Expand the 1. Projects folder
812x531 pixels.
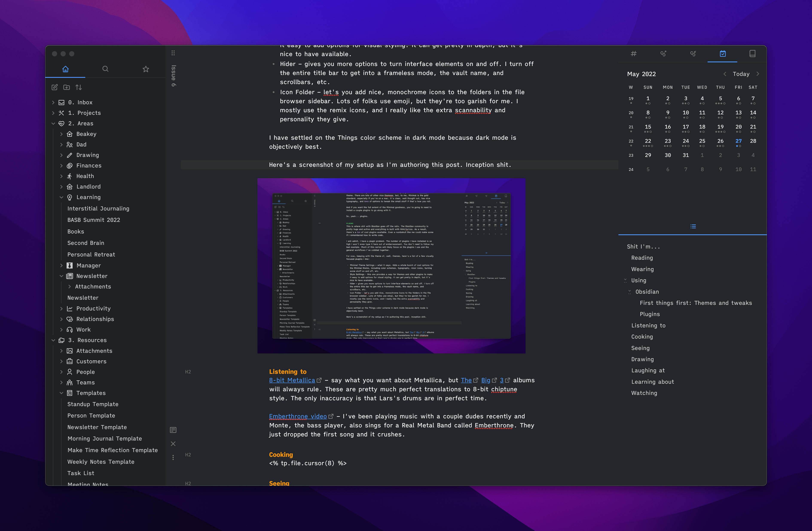pyautogui.click(x=53, y=113)
